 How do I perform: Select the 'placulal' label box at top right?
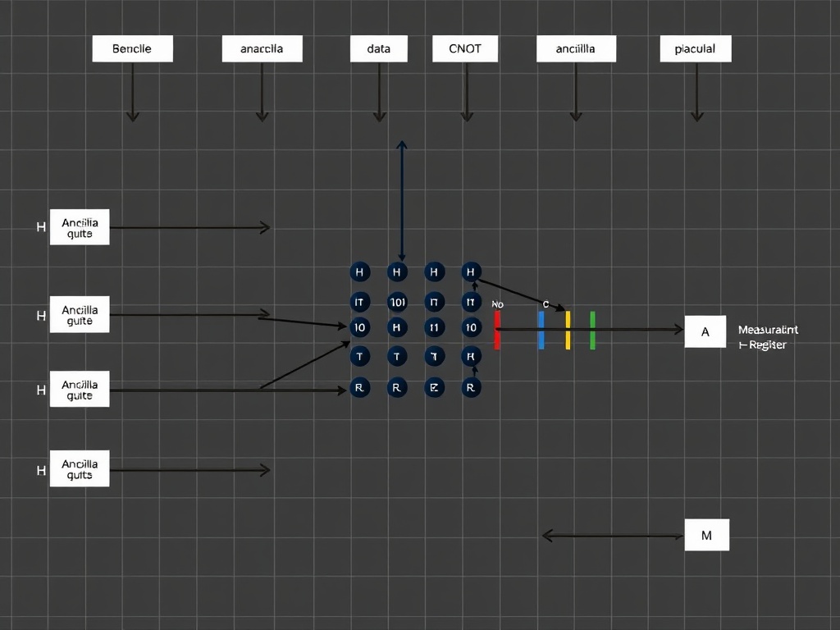pyautogui.click(x=695, y=48)
